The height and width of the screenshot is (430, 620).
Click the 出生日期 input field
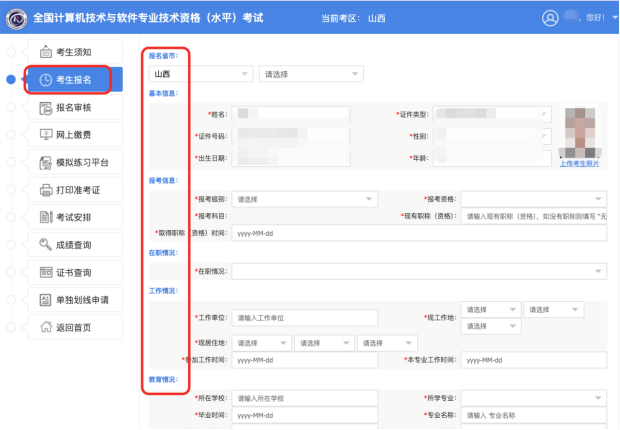[x=291, y=158]
